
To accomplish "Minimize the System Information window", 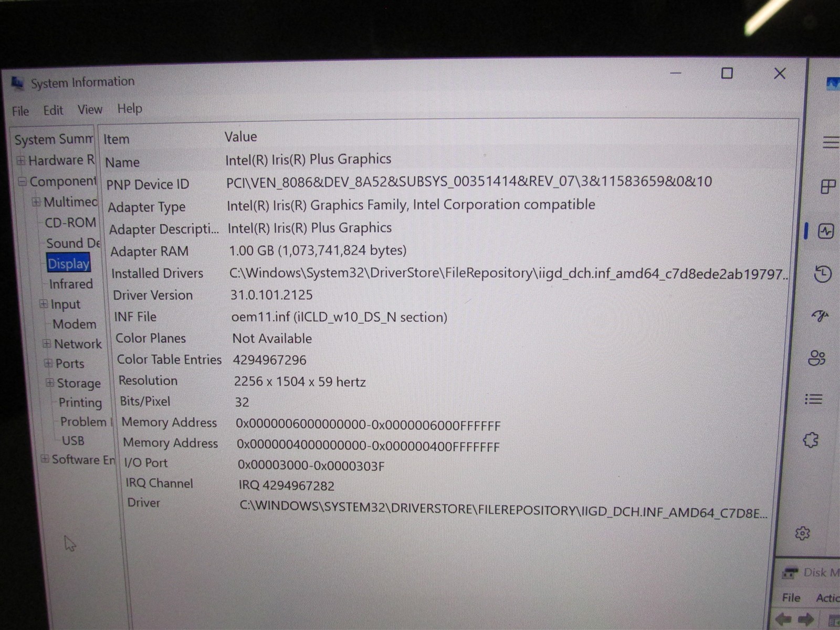I will click(676, 73).
